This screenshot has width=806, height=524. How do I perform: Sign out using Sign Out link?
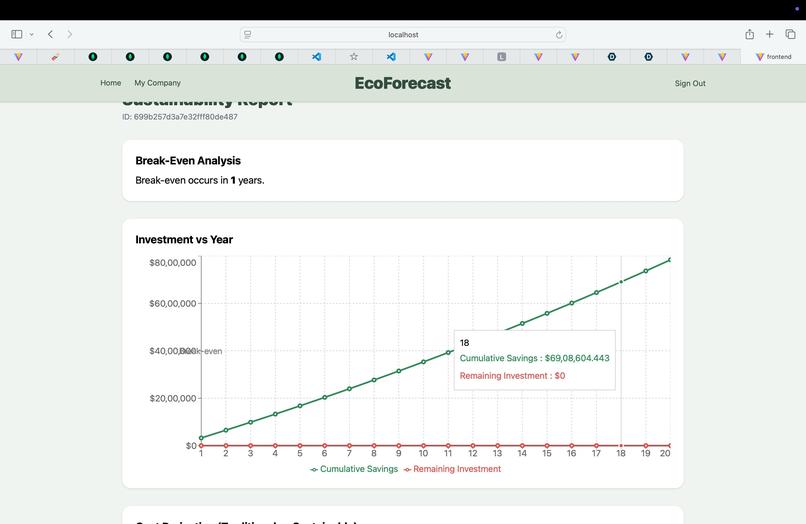(690, 83)
